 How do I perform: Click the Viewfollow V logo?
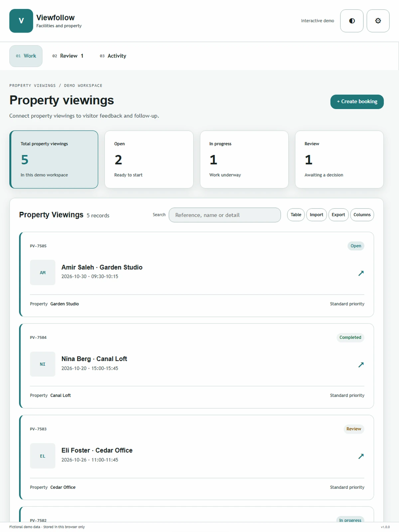pyautogui.click(x=21, y=21)
